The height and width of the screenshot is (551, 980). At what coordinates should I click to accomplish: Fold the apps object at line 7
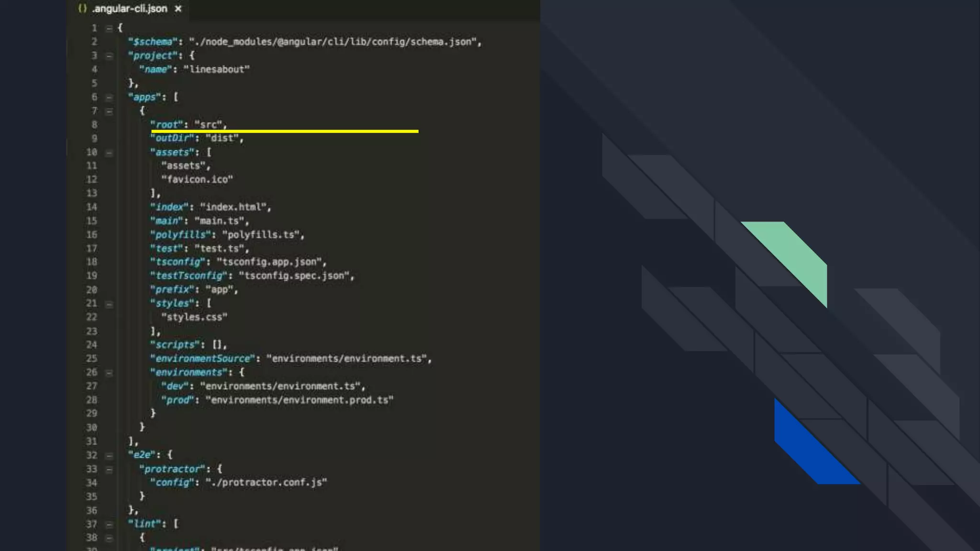[109, 111]
